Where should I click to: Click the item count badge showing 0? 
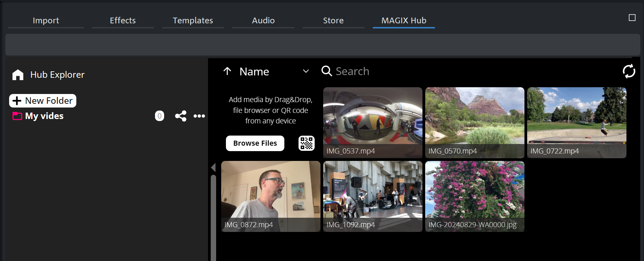(x=159, y=116)
